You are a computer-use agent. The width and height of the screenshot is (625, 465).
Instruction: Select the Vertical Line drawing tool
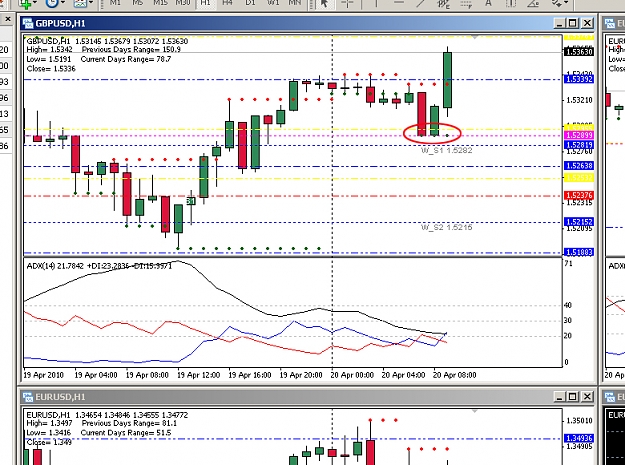tap(376, 3)
